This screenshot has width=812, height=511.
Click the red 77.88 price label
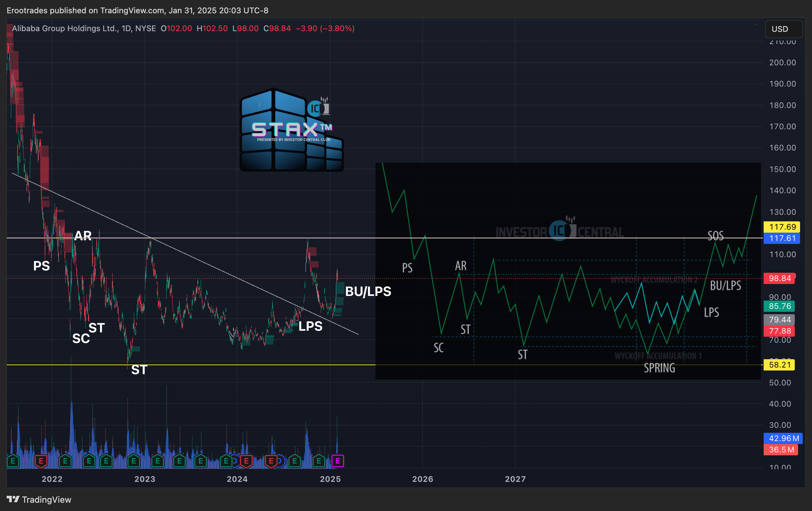779,331
